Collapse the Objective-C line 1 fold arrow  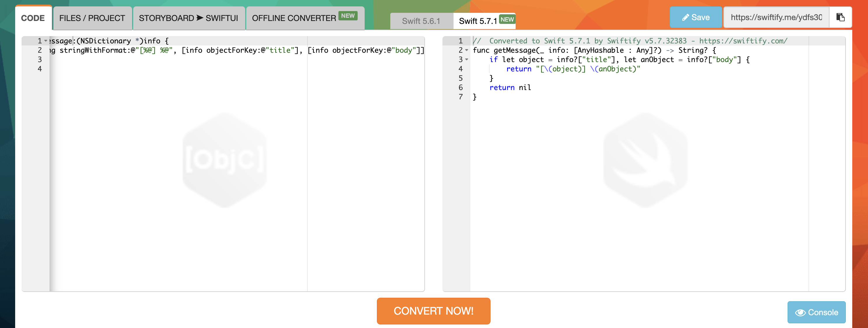46,41
